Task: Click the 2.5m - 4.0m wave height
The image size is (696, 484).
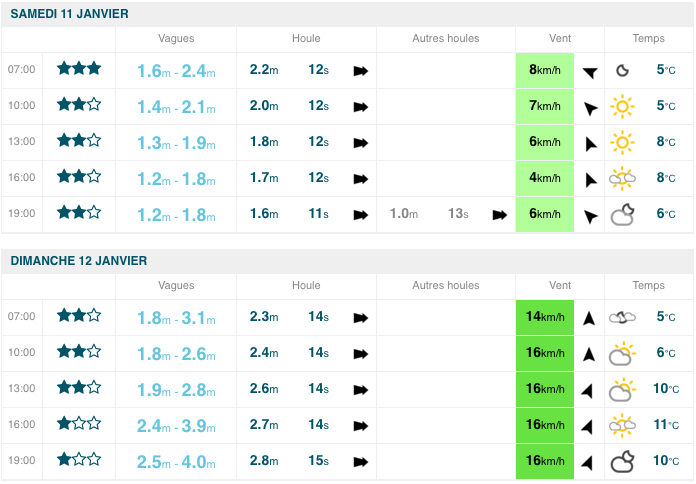Action: pyautogui.click(x=176, y=461)
